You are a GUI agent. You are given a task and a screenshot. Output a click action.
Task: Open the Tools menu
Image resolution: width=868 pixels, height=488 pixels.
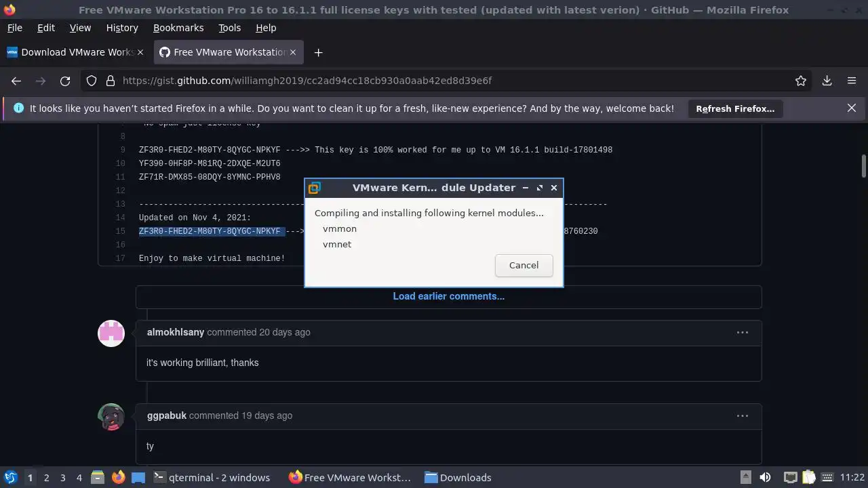tap(229, 28)
